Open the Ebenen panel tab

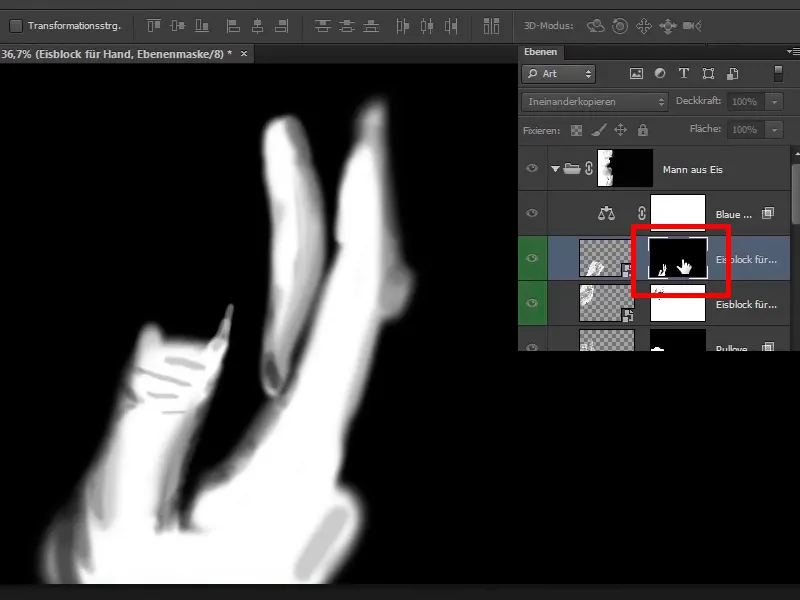[x=541, y=52]
